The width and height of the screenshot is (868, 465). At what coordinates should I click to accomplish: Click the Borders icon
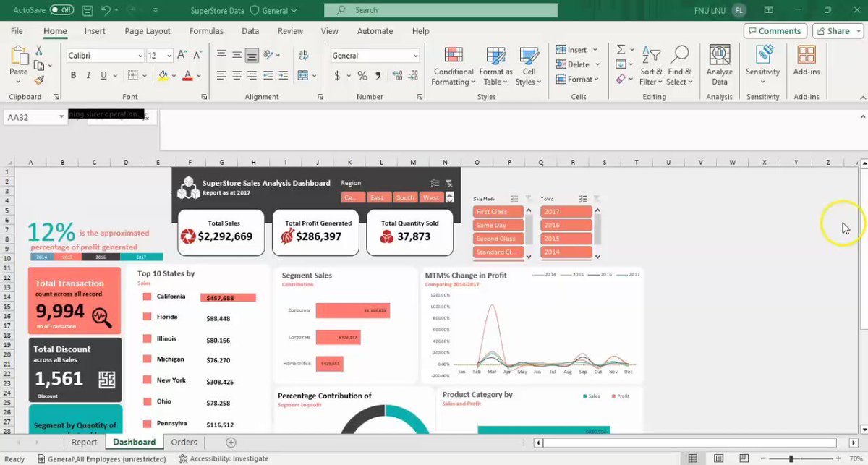click(135, 76)
